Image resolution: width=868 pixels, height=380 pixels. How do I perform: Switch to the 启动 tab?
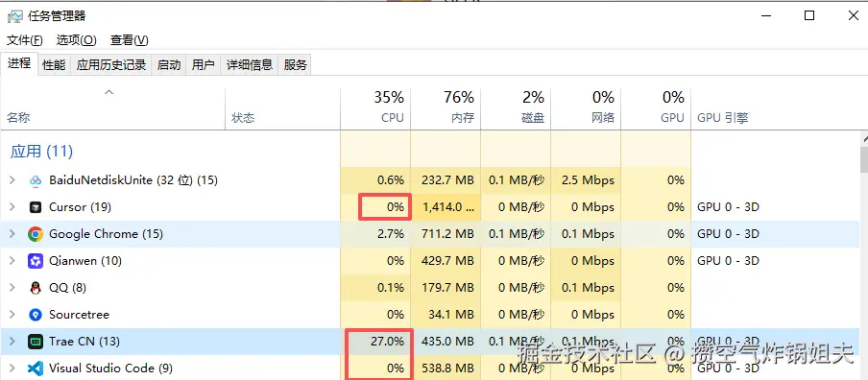169,64
